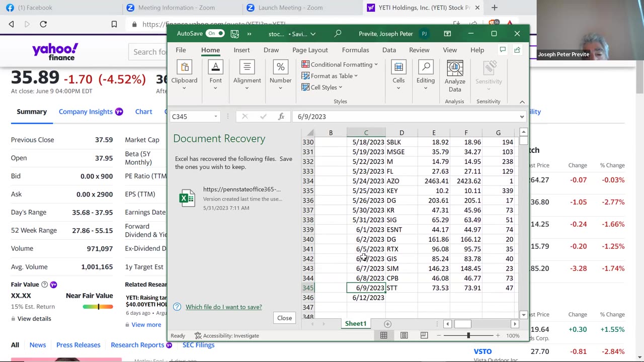Image resolution: width=644 pixels, height=362 pixels.
Task: Switch to the Draw ribbon tab
Action: [271, 50]
